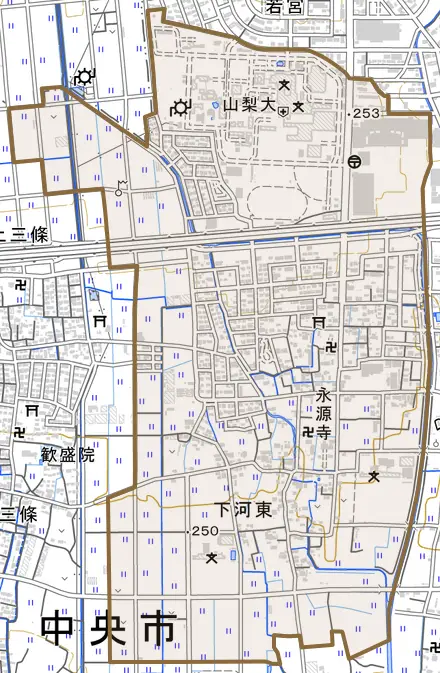Click the temple manji symbol beside 永源寺
This screenshot has width=440, height=673.
tap(308, 432)
